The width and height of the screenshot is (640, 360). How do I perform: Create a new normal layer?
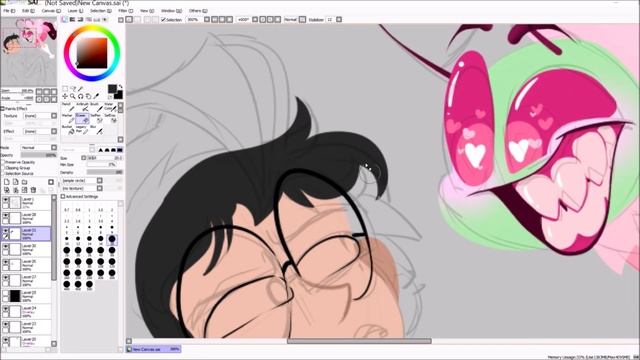7,182
